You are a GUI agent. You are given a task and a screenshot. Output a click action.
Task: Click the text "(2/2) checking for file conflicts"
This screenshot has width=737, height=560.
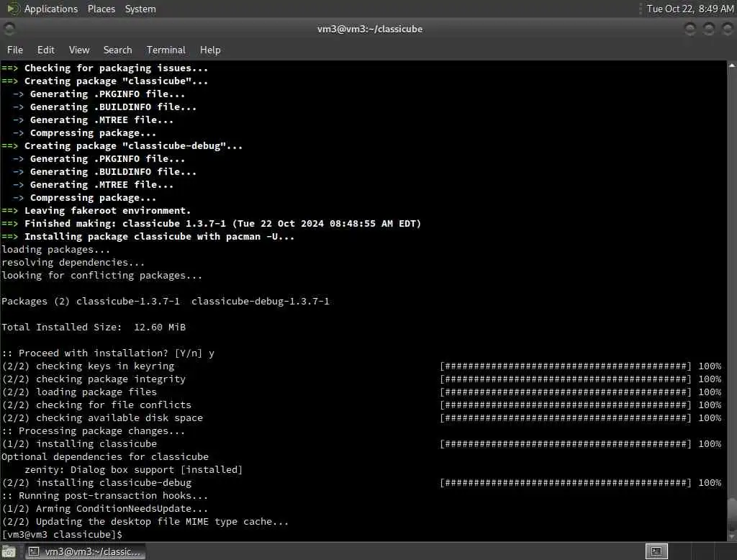pos(96,405)
